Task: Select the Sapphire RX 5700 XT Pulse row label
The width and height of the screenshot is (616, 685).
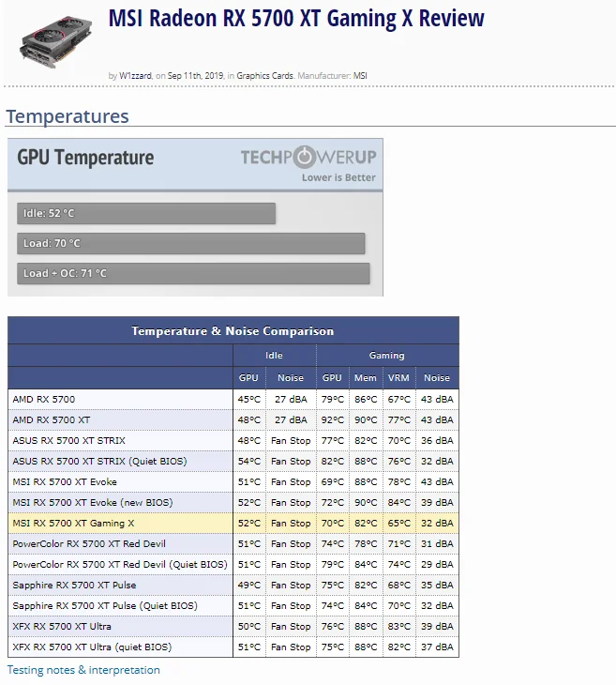Action: coord(74,585)
